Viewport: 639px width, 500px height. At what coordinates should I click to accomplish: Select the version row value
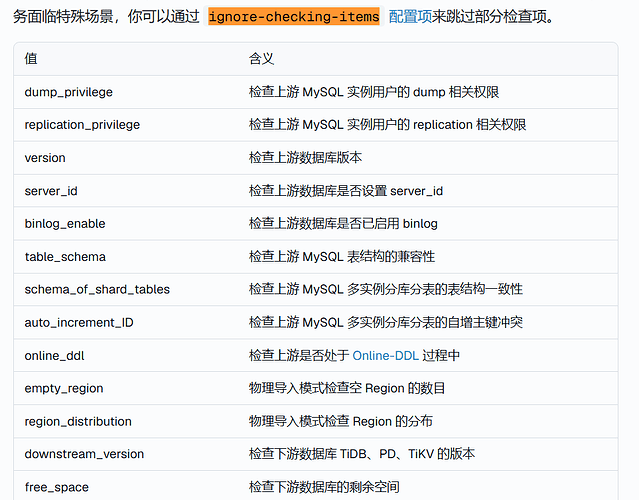click(45, 158)
